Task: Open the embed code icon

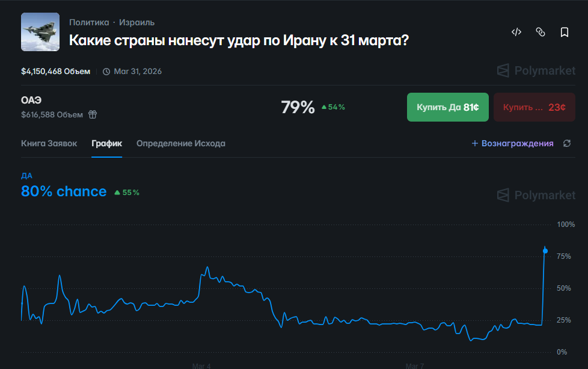Action: coord(516,33)
